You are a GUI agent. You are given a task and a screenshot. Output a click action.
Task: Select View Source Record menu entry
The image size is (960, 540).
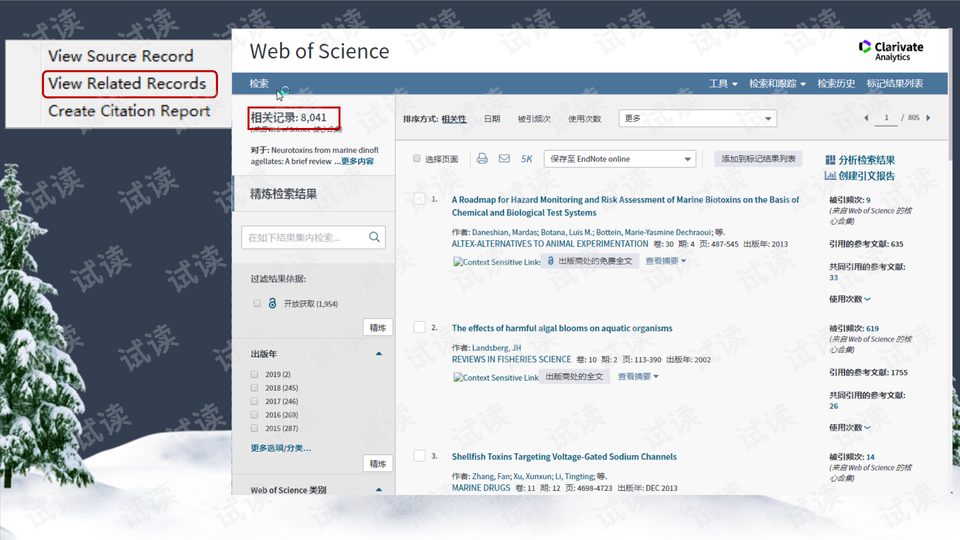coord(121,56)
